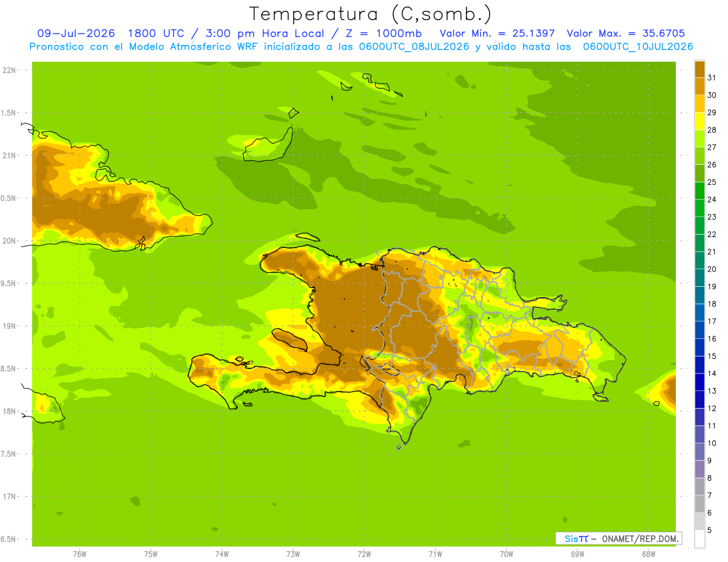Click latitude label "17N"

8,497
